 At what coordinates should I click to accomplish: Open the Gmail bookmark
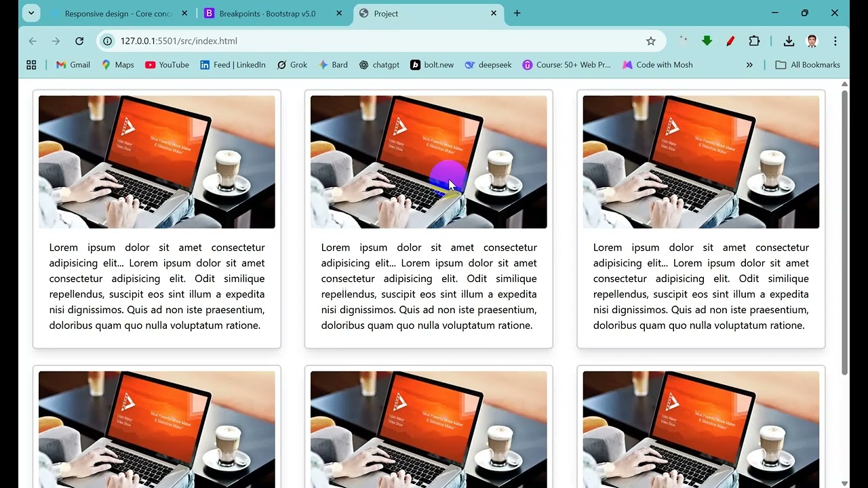tap(73, 65)
